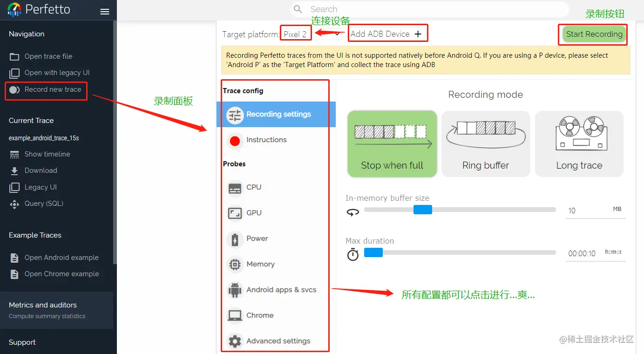The width and height of the screenshot is (644, 354).
Task: Open the Android example trace
Action: point(61,257)
